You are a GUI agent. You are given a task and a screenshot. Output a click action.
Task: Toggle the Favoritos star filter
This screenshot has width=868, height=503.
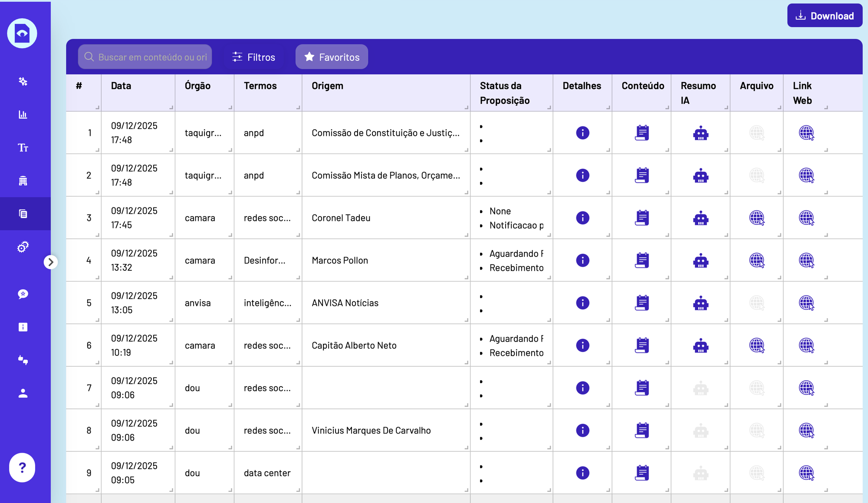point(332,57)
